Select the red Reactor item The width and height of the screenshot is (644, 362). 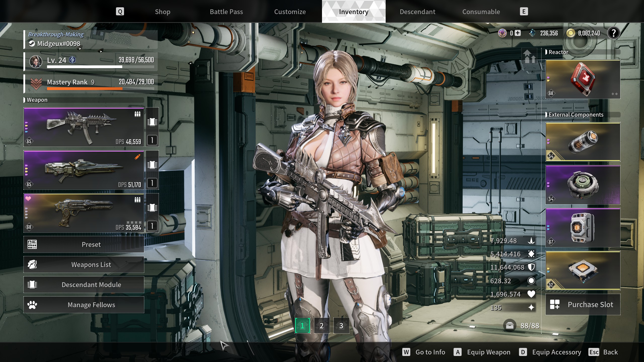tap(583, 79)
